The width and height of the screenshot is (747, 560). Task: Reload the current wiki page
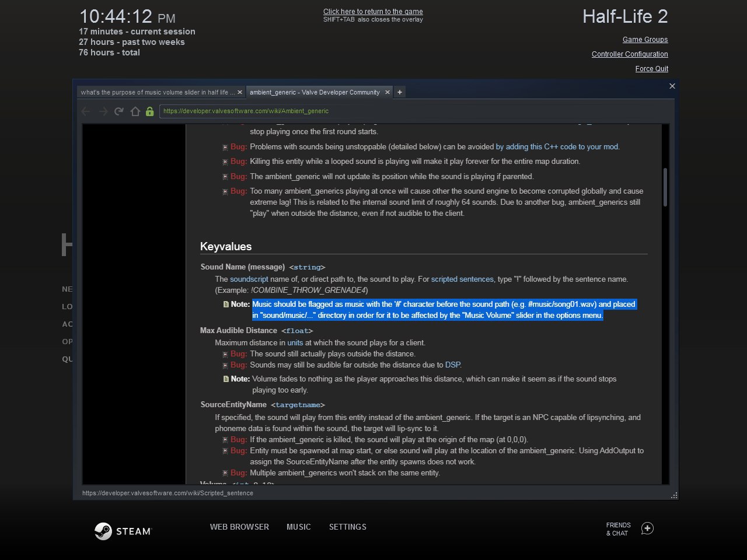pos(119,111)
